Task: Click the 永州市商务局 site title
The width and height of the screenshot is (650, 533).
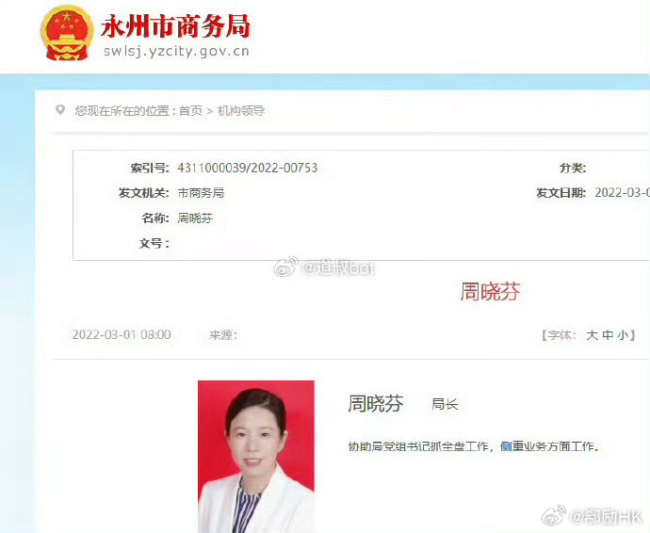Action: click(x=175, y=26)
